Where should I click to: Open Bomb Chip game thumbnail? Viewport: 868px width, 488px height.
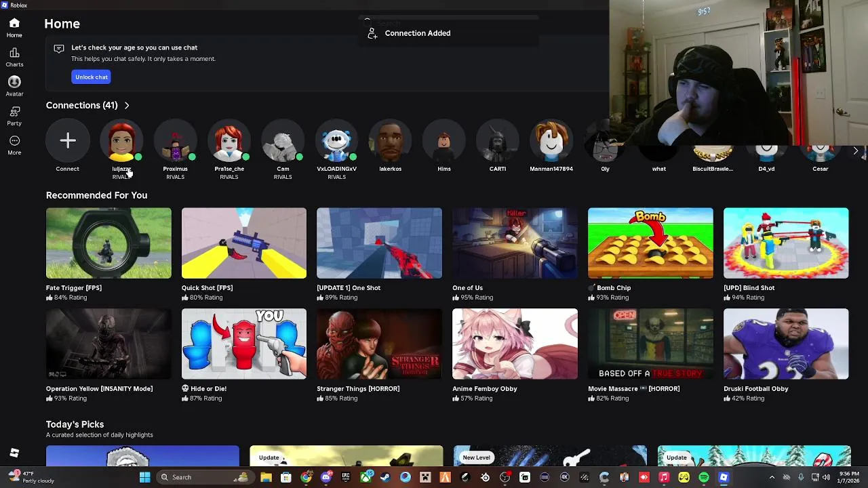click(650, 243)
